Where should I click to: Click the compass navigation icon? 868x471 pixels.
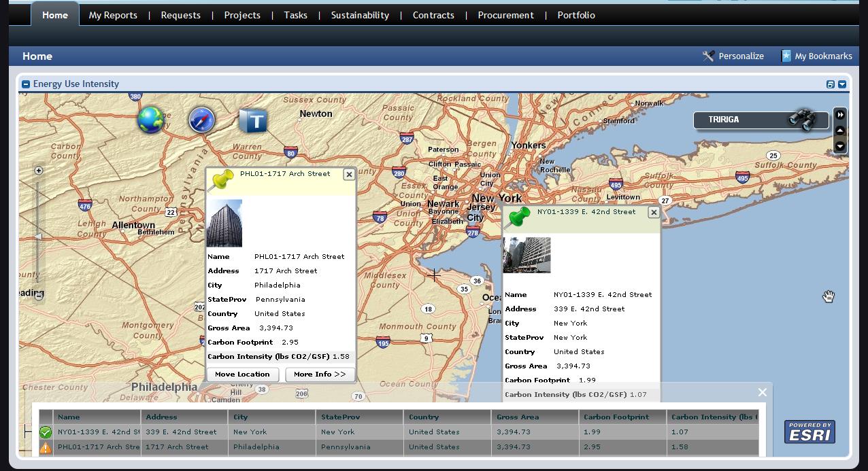click(x=202, y=120)
